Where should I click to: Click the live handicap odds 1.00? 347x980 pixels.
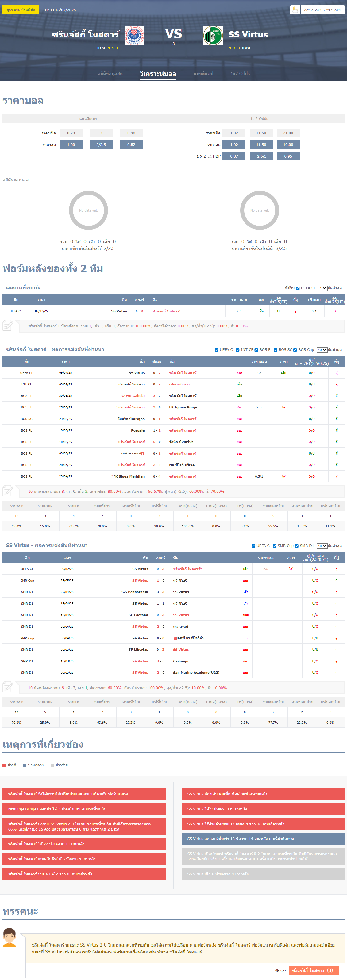pos(71,145)
